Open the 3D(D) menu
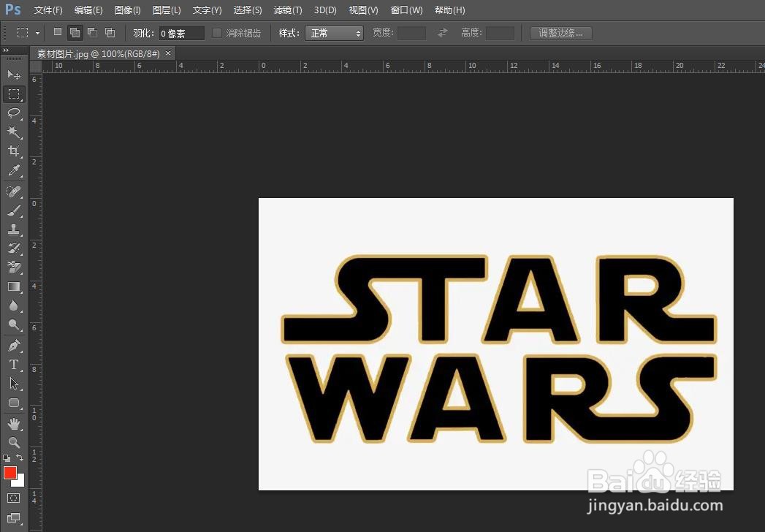765x532 pixels. coord(325,9)
